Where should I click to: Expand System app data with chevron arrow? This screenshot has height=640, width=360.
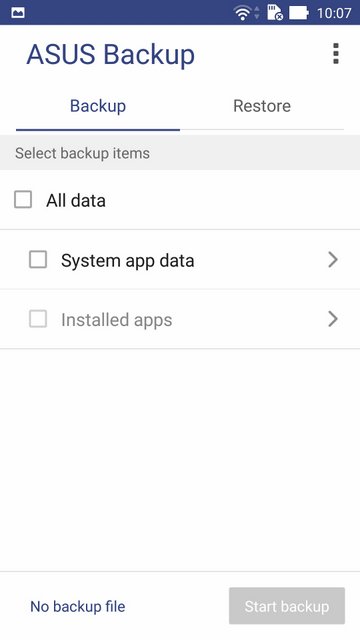[333, 260]
